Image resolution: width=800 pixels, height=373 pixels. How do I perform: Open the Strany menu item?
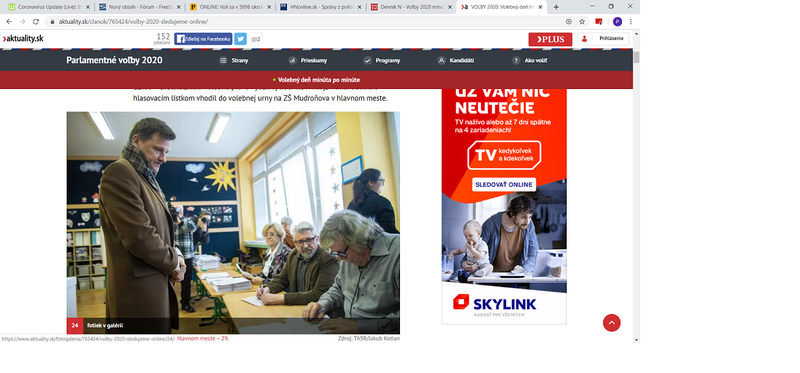[234, 60]
